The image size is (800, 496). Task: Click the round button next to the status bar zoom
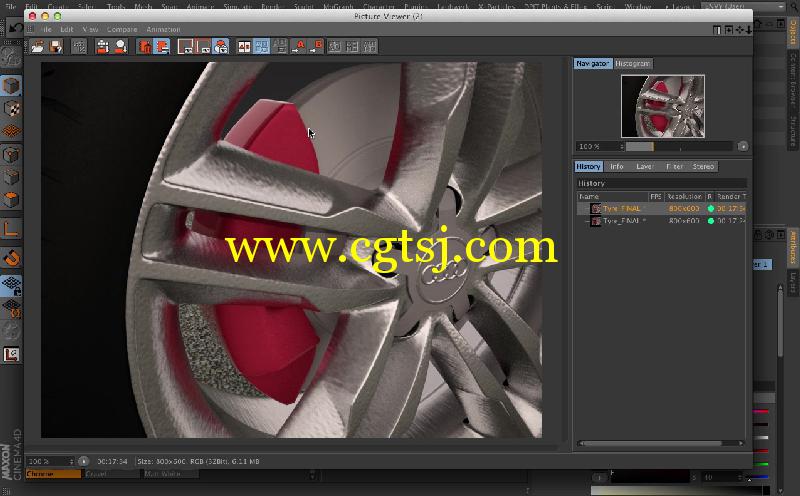84,461
